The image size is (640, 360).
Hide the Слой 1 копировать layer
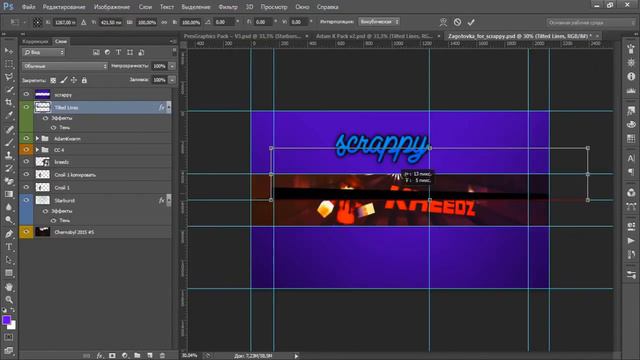(27, 174)
